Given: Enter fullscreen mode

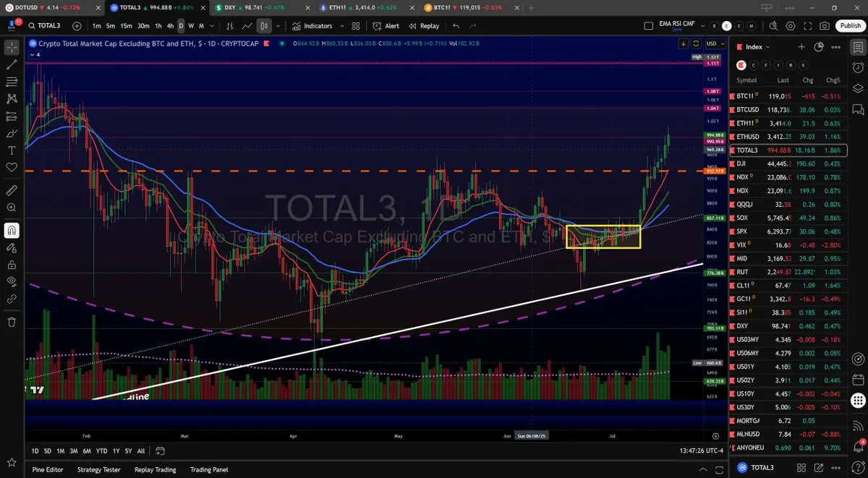Looking at the screenshot, I should [807, 26].
